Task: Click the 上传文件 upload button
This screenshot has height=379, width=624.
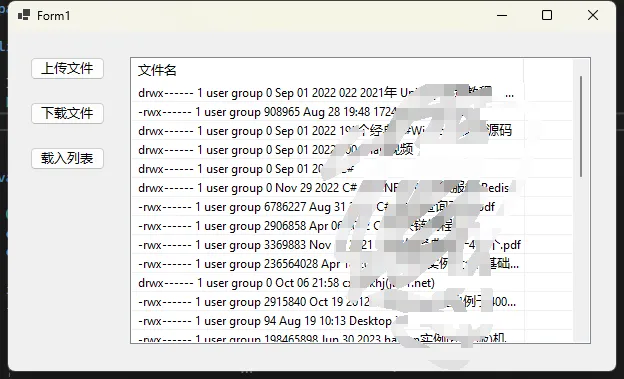Action: [67, 68]
